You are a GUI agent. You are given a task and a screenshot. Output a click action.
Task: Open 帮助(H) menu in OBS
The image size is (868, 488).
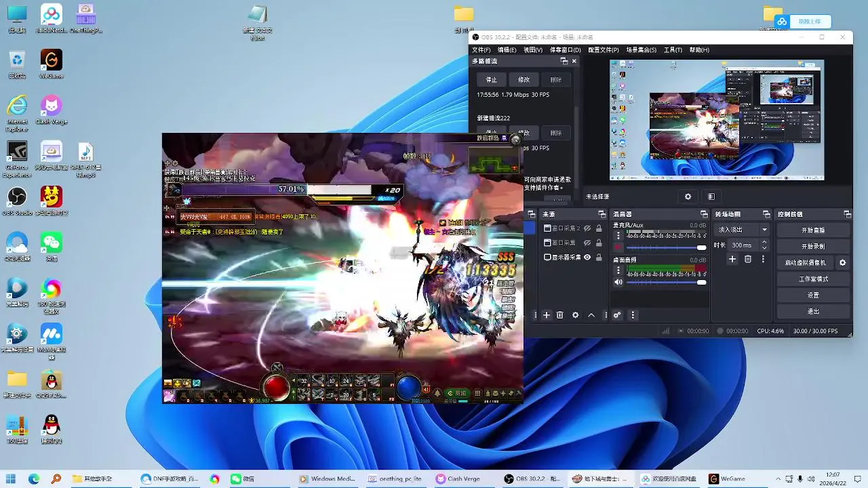699,49
